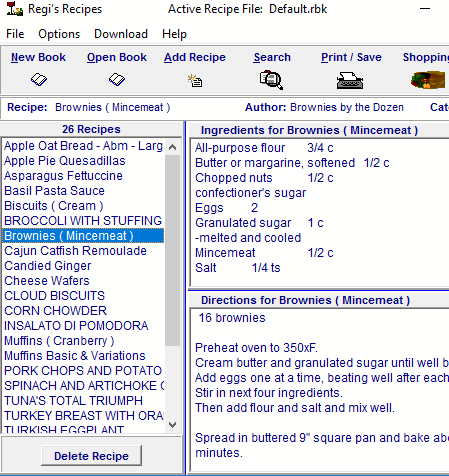Screen dimensions: 449x476
Task: Click the Salt 1/4 ts ingredient line
Action: 238,268
